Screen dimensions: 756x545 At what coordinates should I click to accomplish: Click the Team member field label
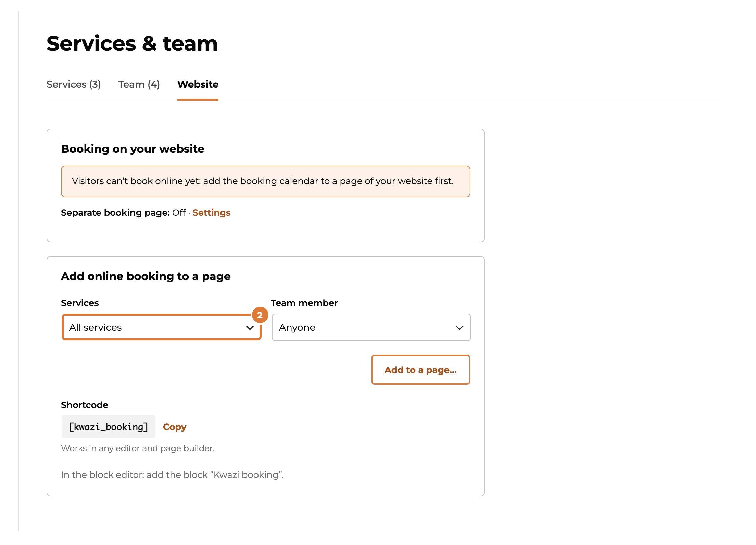(304, 303)
